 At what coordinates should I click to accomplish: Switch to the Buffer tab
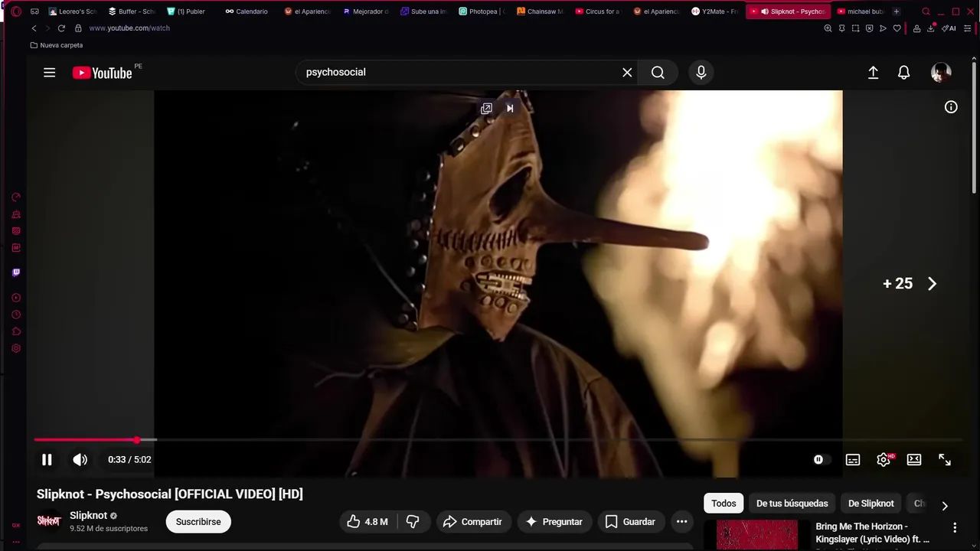coord(132,11)
